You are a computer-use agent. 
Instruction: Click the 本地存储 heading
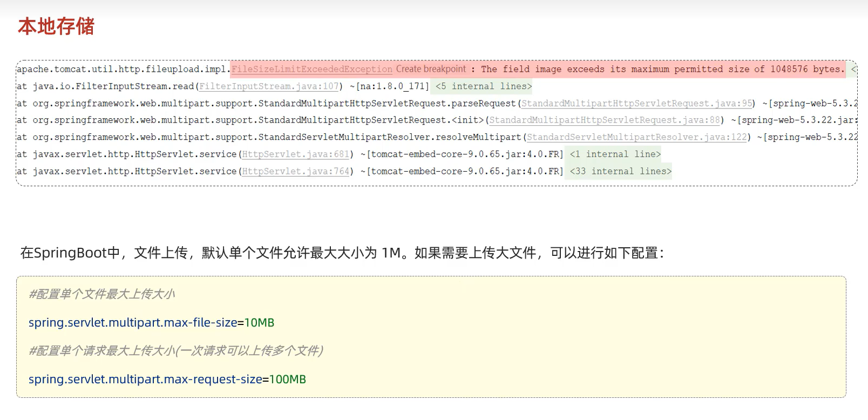(56, 26)
